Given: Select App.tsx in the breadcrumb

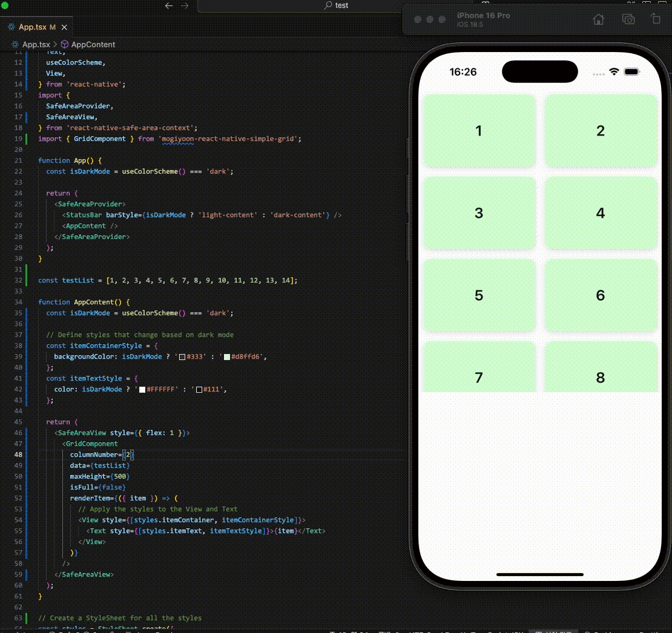Looking at the screenshot, I should click(x=36, y=45).
